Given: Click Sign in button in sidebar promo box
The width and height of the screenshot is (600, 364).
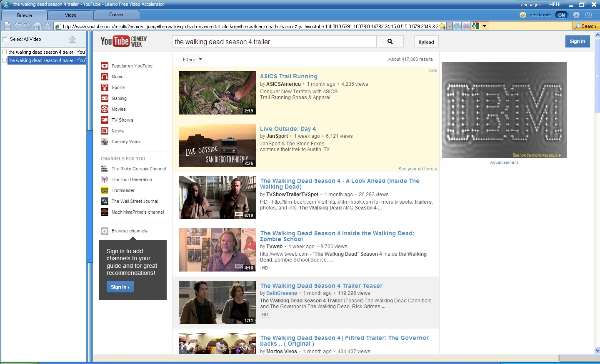Looking at the screenshot, I should pos(120,287).
